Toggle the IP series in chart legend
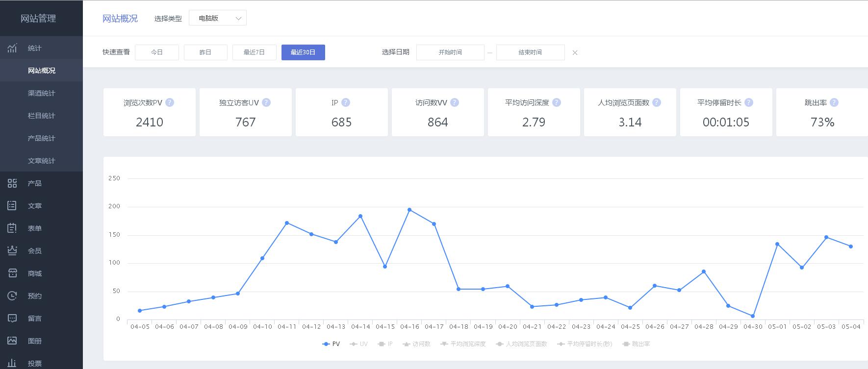 pos(385,344)
